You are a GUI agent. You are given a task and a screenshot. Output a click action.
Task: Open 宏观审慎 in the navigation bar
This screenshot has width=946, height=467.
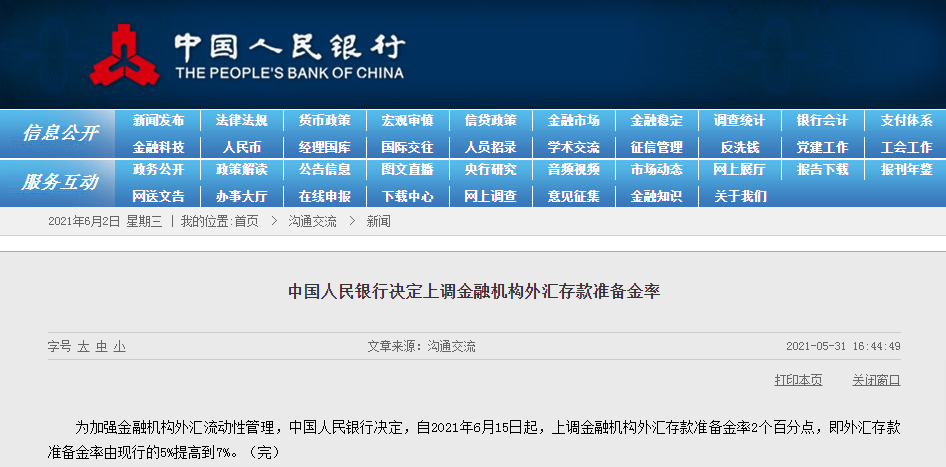(407, 121)
